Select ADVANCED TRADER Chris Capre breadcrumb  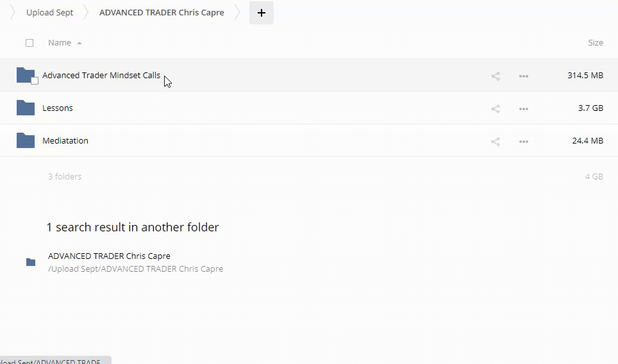coord(162,13)
